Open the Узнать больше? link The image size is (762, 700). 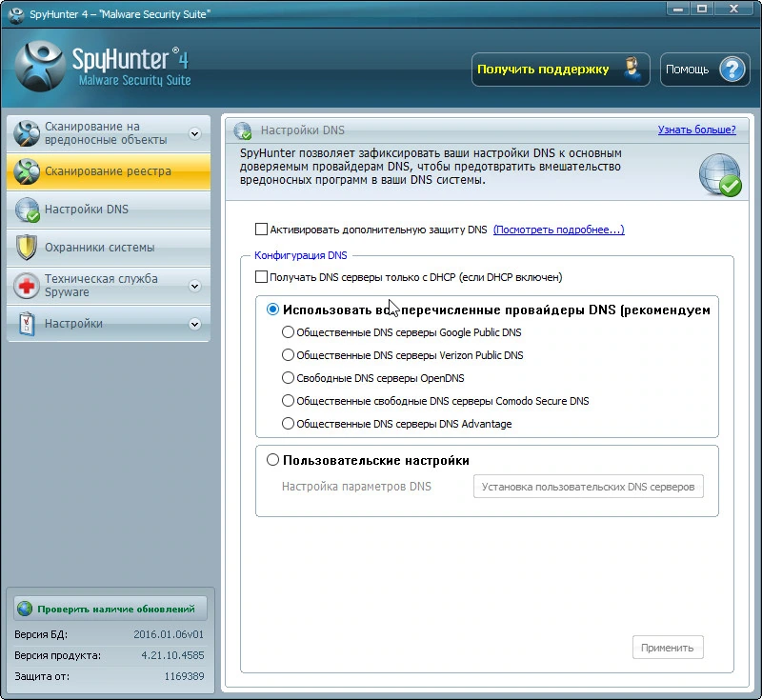pos(696,130)
